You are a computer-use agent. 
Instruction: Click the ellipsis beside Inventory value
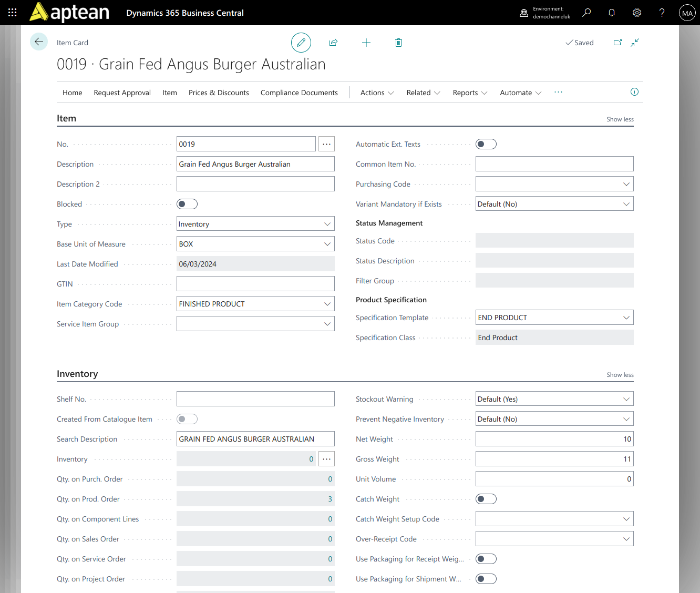(x=326, y=459)
